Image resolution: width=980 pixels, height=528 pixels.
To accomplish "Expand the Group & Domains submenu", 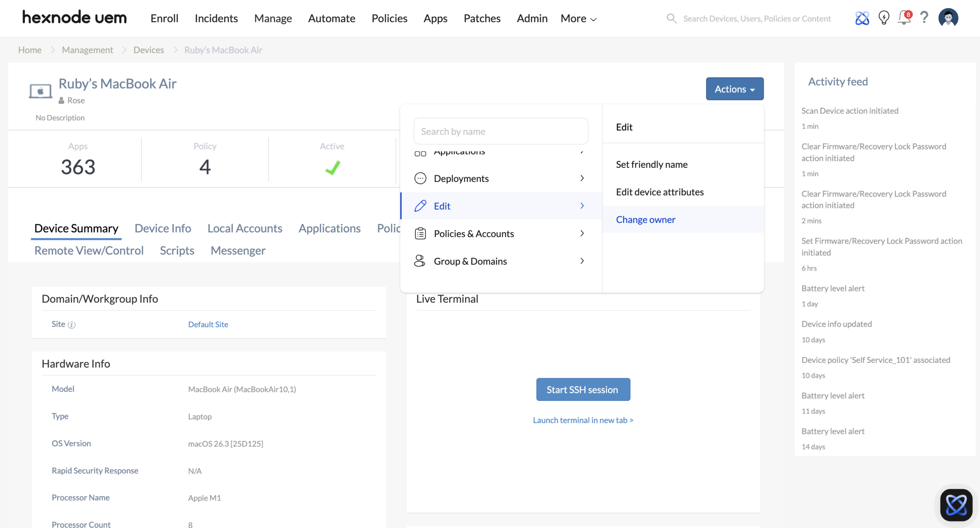I will pyautogui.click(x=470, y=261).
